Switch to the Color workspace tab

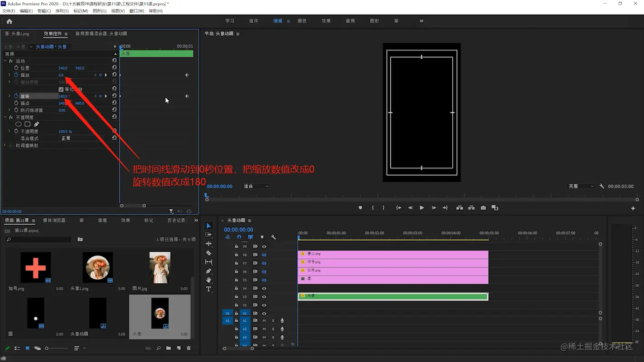click(x=302, y=21)
